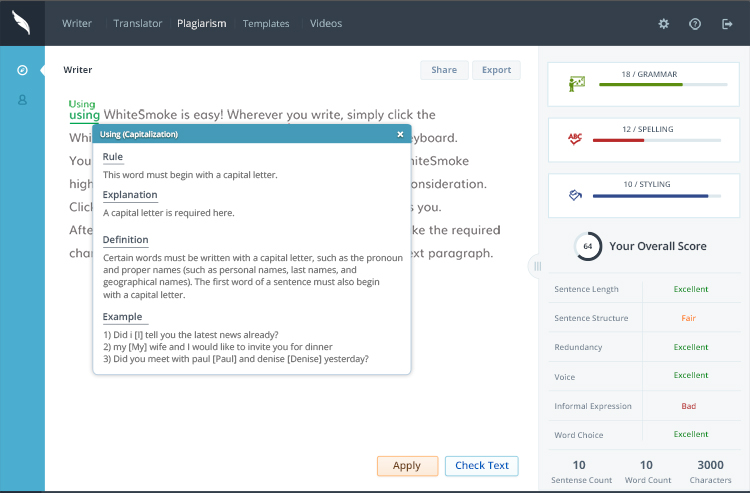
Task: Select the compass icon in left sidebar
Action: (22, 70)
